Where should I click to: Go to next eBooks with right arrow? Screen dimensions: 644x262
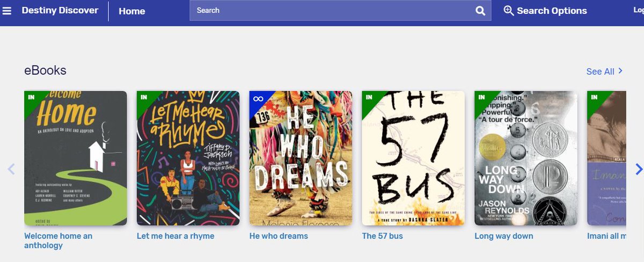coord(639,169)
